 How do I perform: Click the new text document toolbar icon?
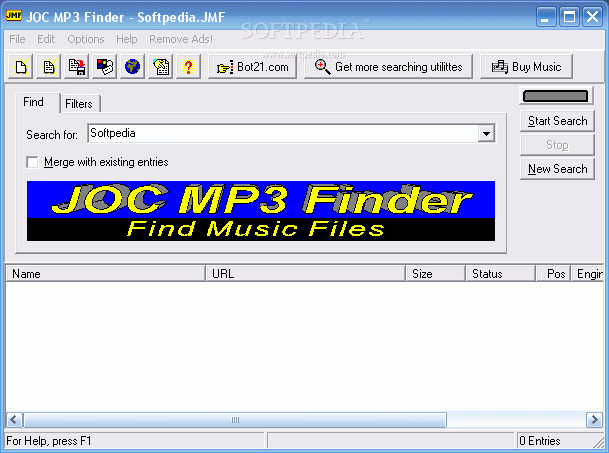(x=49, y=67)
